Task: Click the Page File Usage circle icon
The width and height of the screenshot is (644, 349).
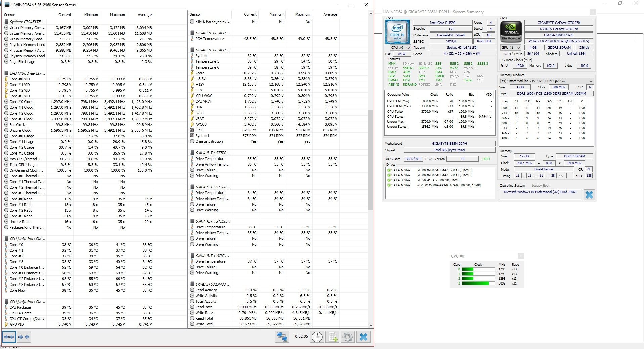Action: 6,62
